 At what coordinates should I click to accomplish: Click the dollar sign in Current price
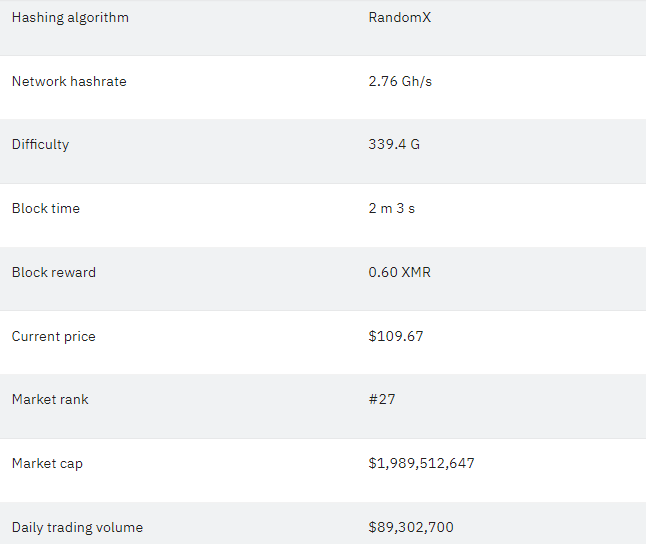point(372,336)
